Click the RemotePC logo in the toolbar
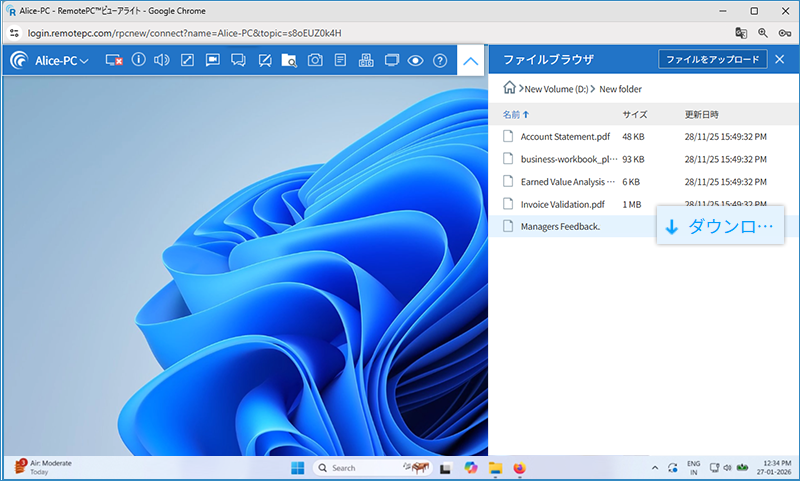This screenshot has width=800, height=481. tap(19, 60)
